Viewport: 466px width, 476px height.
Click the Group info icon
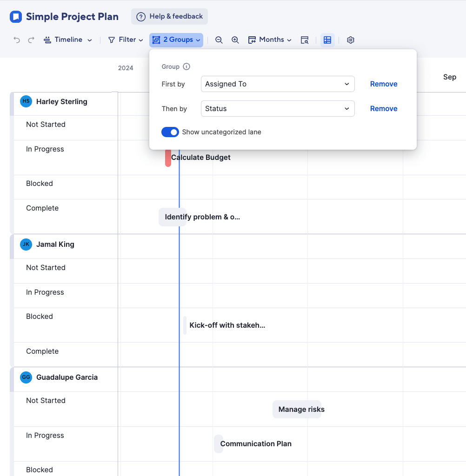pos(186,66)
